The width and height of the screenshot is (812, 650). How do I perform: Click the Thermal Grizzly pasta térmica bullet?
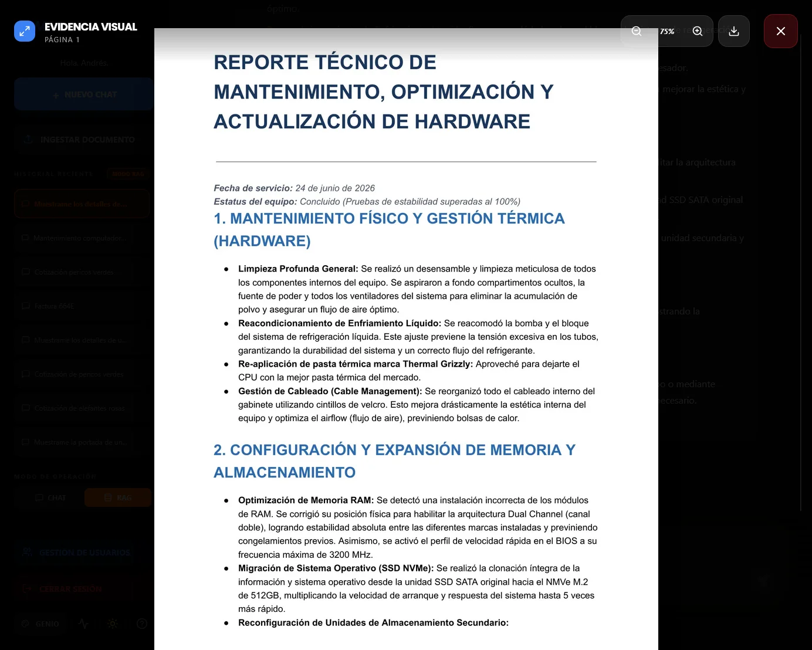coord(409,371)
